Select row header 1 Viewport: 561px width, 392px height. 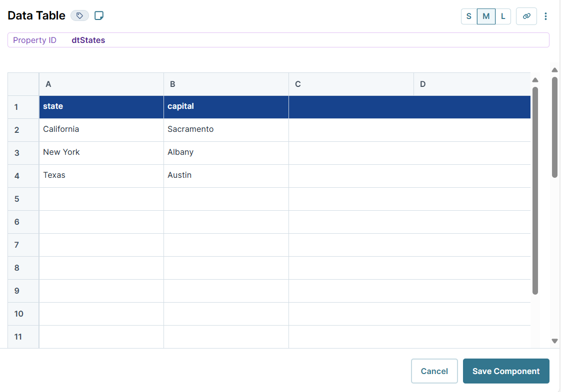click(x=23, y=107)
